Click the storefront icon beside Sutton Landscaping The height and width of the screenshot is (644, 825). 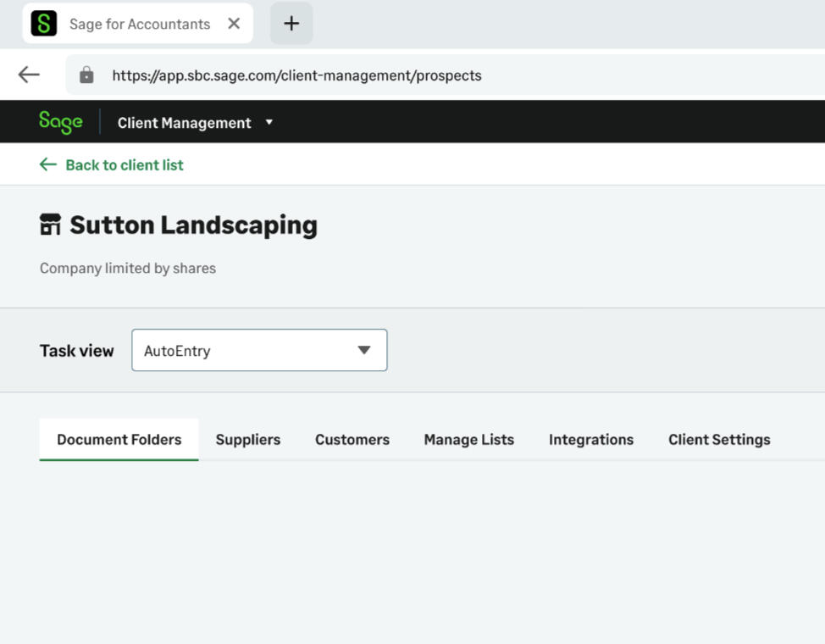click(51, 225)
